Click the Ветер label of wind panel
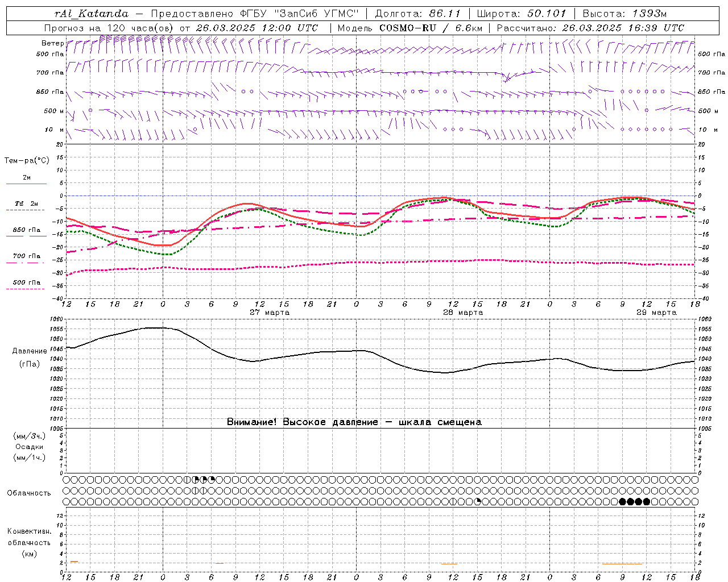 click(x=52, y=43)
